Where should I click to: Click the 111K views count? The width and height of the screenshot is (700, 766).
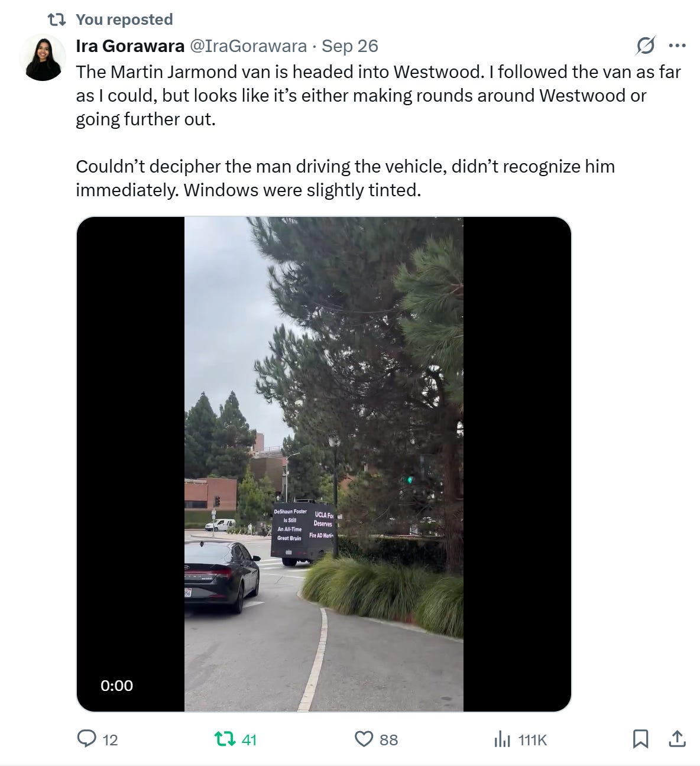point(533,739)
